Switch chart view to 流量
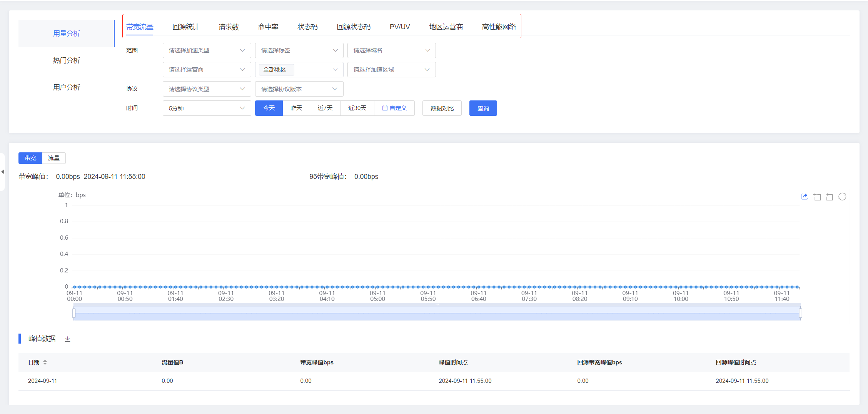Screen dimensions: 868x414 tap(54, 158)
